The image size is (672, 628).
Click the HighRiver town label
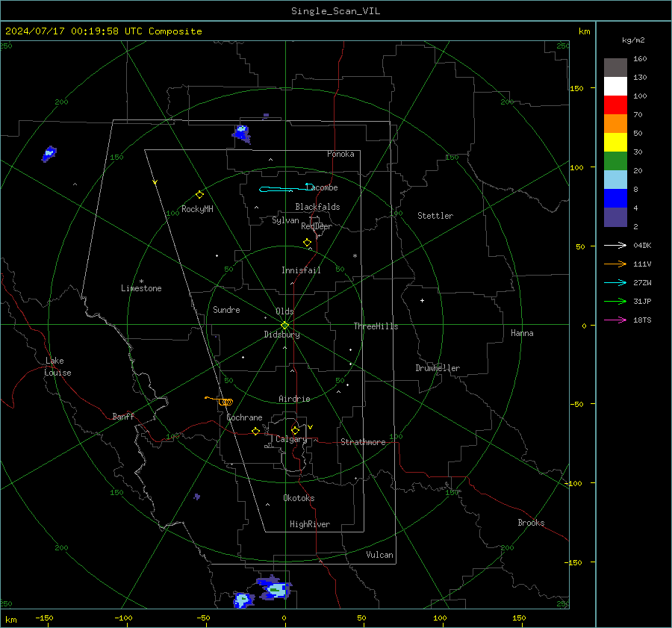tap(310, 524)
